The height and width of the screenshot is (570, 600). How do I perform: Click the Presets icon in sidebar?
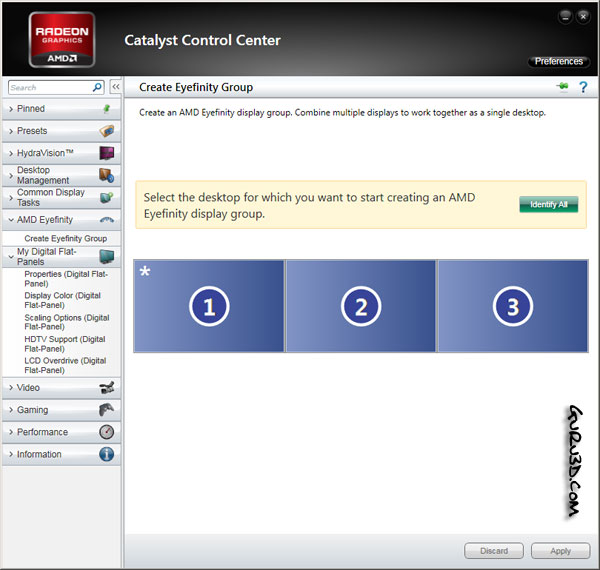click(x=107, y=131)
